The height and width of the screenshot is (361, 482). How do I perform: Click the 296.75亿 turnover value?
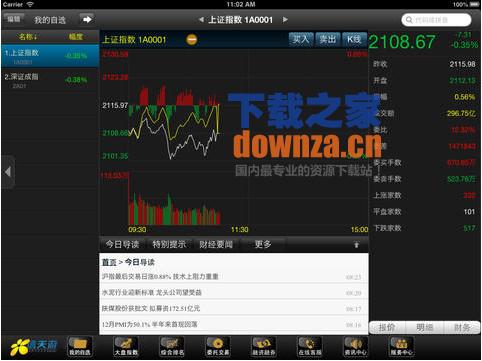pyautogui.click(x=461, y=113)
